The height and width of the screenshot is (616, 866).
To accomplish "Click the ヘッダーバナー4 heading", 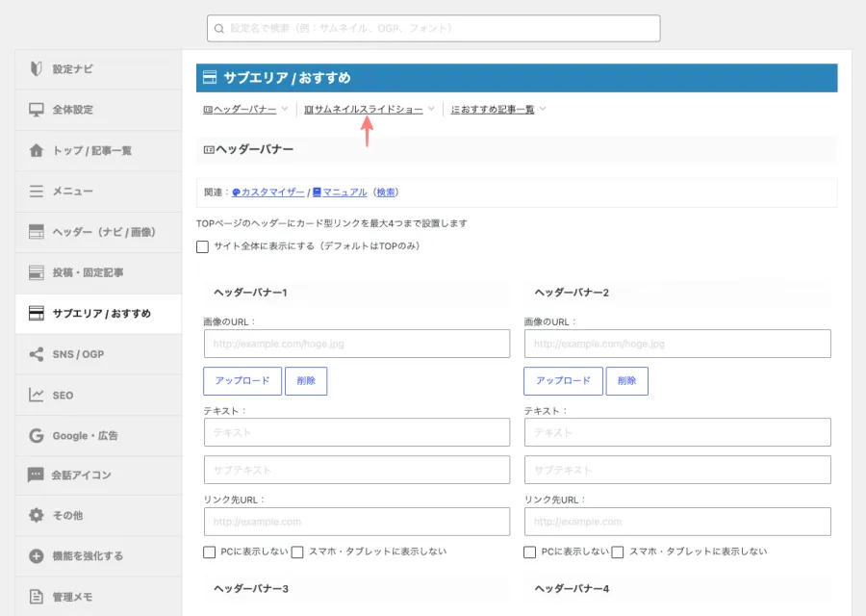I will click(x=572, y=589).
